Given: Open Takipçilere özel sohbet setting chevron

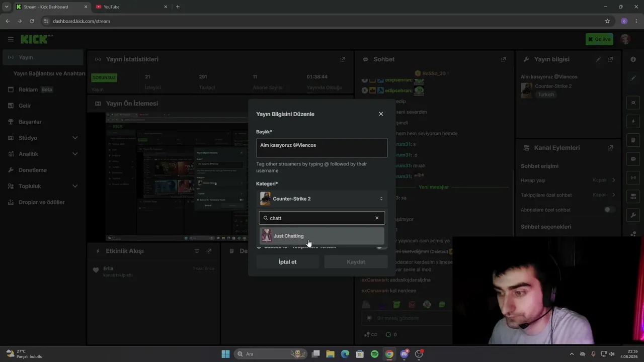Looking at the screenshot, I should click(x=613, y=195).
